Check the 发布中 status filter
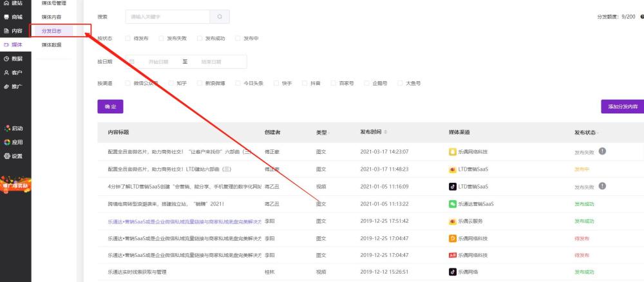644x282 pixels. coord(238,38)
